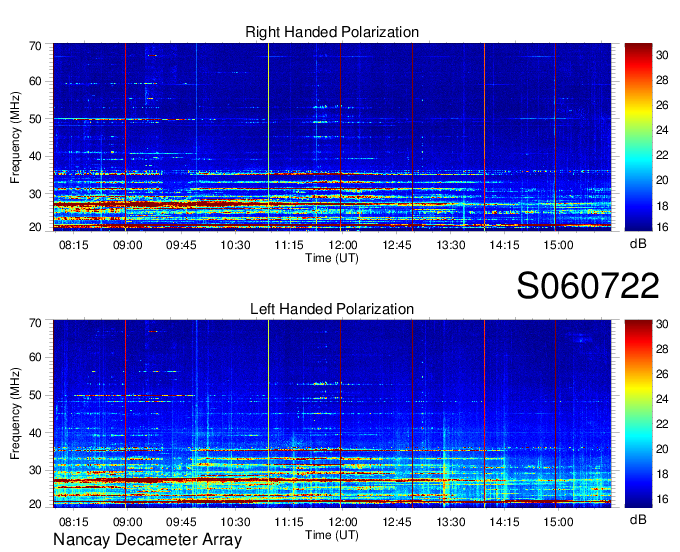Click the "09:45" tick on top time axis
Viewport: 680px width, 552px height.
tap(181, 245)
